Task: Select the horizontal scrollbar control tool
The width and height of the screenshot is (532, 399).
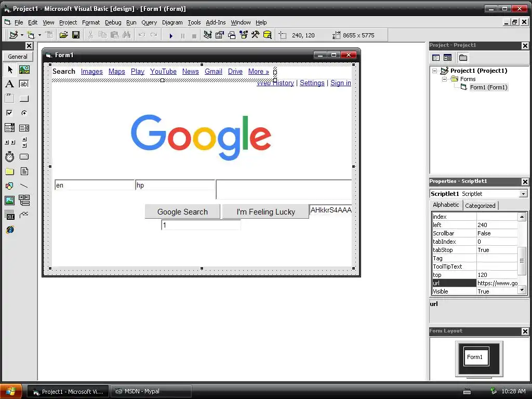Action: tap(10, 142)
